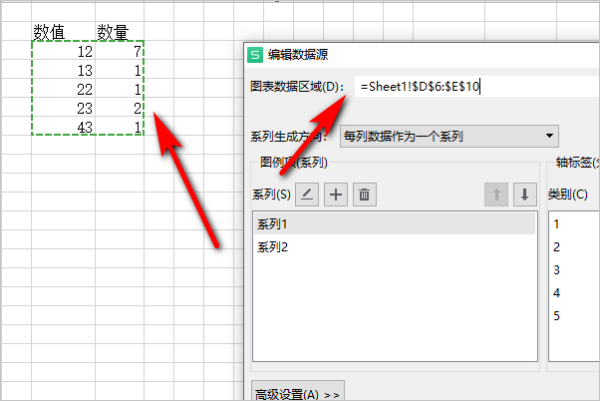Click the 编辑数据源 dialog title

(x=298, y=55)
